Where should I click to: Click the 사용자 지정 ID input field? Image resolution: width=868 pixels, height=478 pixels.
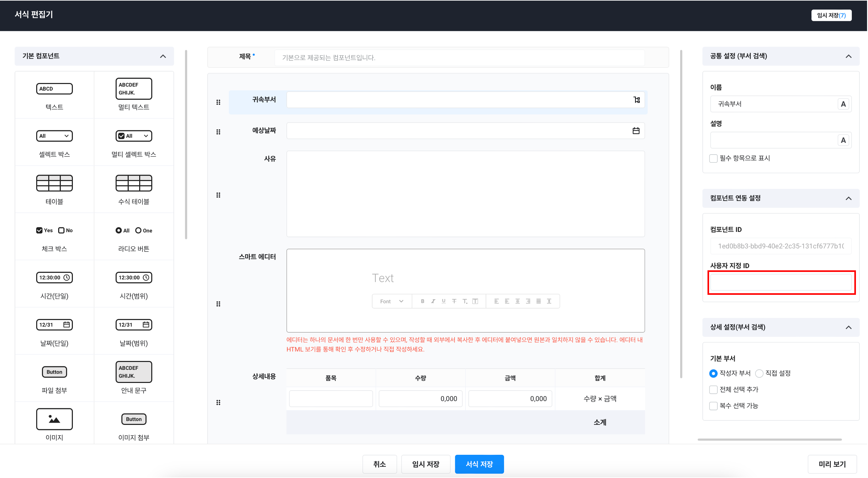[781, 282]
